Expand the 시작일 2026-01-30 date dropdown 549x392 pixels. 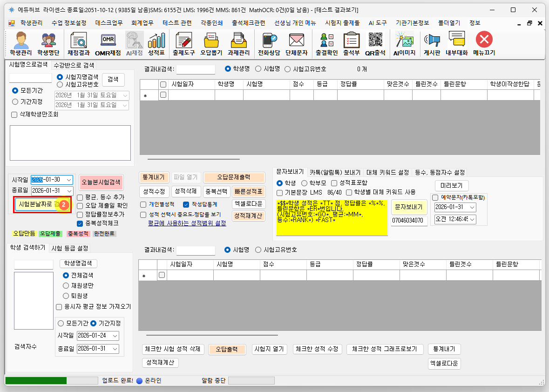(x=69, y=180)
